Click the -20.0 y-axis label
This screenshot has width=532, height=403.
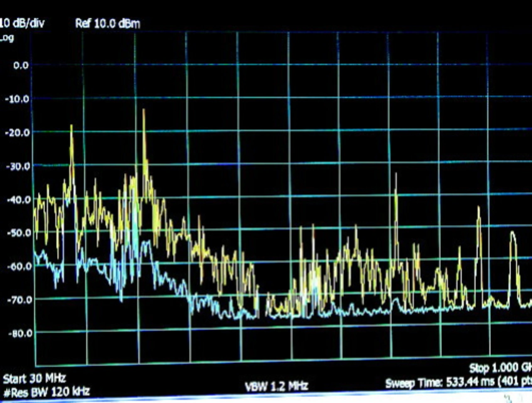[x=17, y=133]
